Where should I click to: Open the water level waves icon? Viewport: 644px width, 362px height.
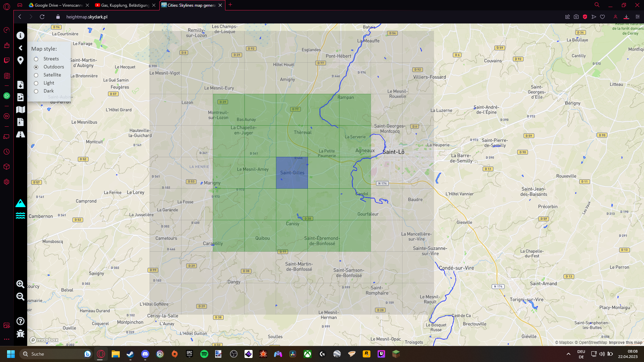20,216
